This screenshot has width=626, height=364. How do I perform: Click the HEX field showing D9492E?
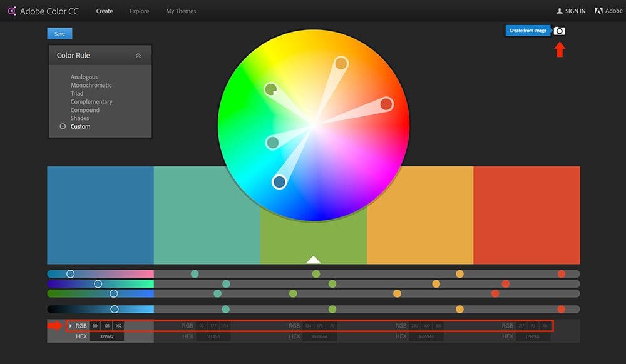tap(533, 336)
